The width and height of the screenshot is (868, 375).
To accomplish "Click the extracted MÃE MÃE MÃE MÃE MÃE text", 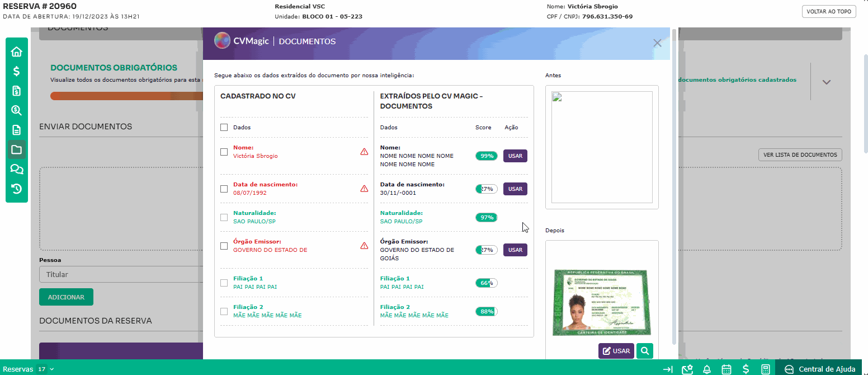I will (x=414, y=315).
